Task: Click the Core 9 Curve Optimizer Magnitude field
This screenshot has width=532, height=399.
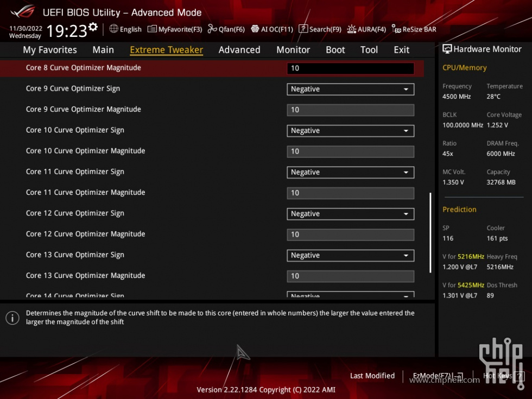Action: click(351, 110)
